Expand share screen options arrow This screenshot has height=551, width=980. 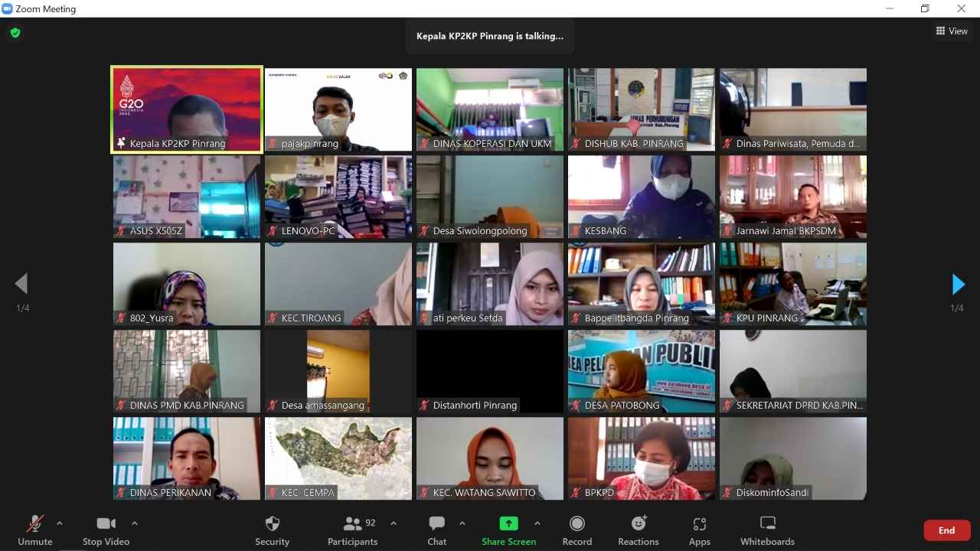537,523
